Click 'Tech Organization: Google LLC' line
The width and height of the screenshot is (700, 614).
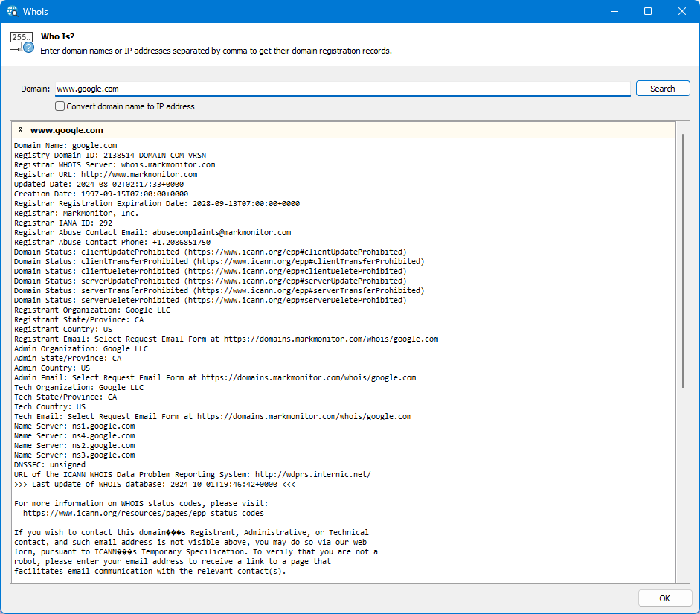(x=79, y=388)
